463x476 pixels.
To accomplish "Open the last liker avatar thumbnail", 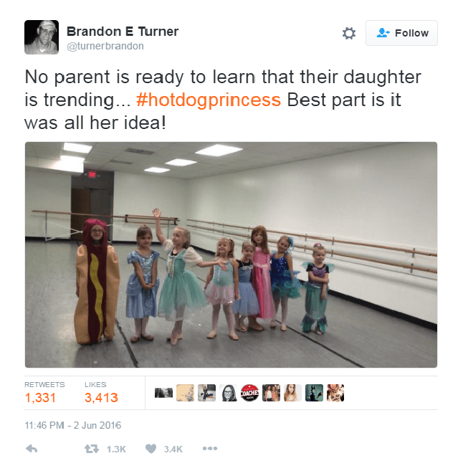I will (335, 393).
